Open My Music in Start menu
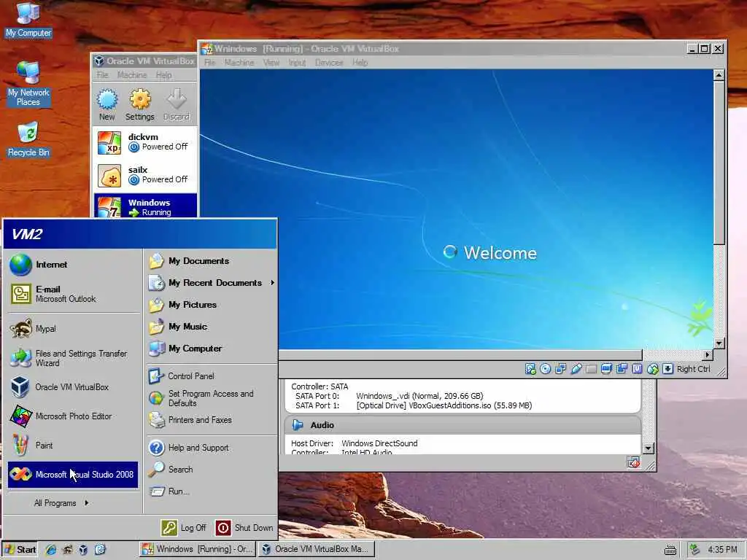Viewport: 747px width, 560px height. tap(212, 327)
